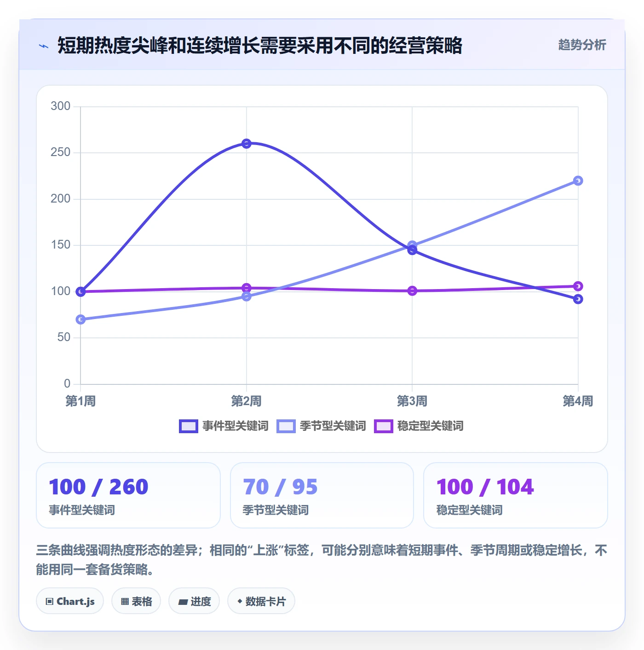Click the 表格 tag
644x650 pixels.
click(x=136, y=601)
